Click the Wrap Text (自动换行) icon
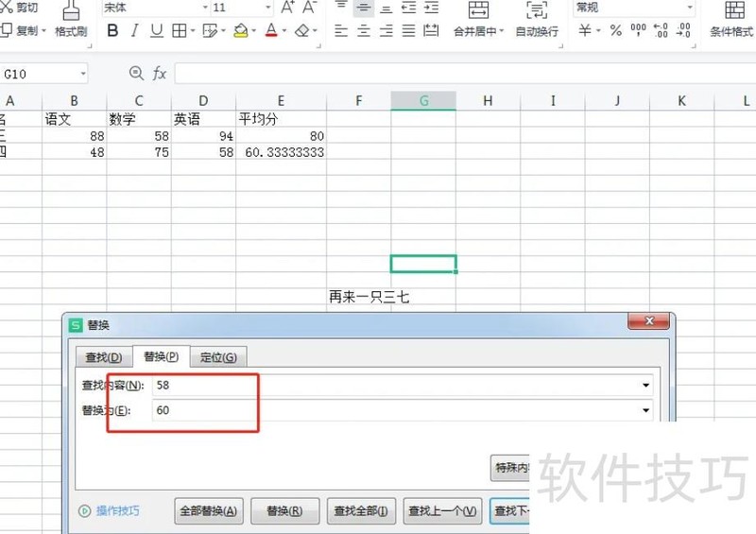 (536, 10)
